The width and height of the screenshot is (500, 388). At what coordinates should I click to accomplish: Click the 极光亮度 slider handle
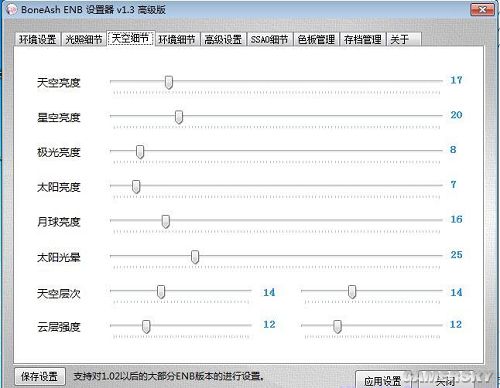click(140, 152)
